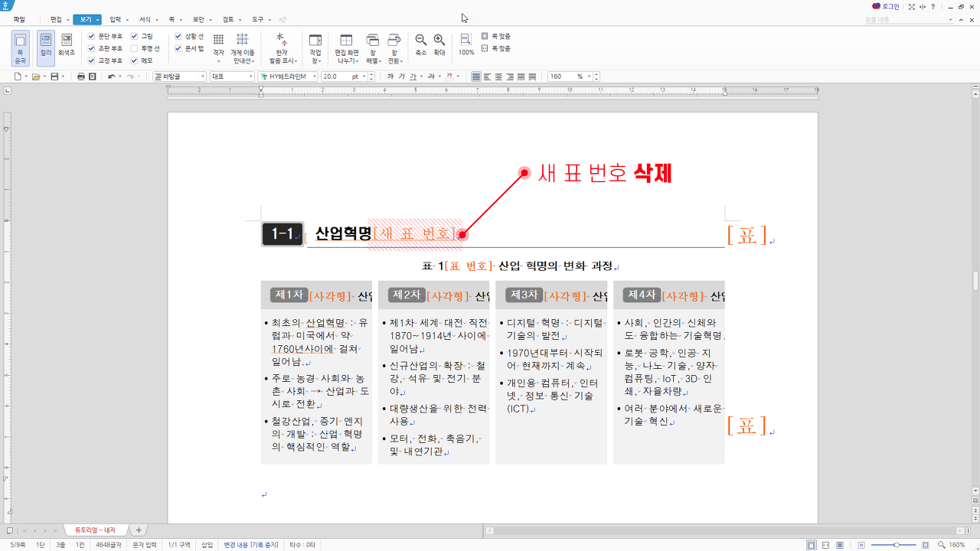Click the vertical scrollbar thumb

pos(975,281)
